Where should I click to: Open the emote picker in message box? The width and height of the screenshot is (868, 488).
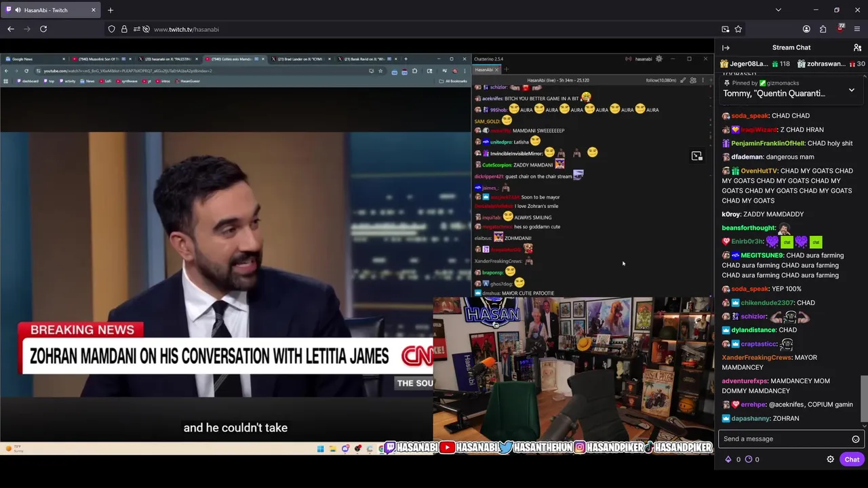tap(856, 439)
